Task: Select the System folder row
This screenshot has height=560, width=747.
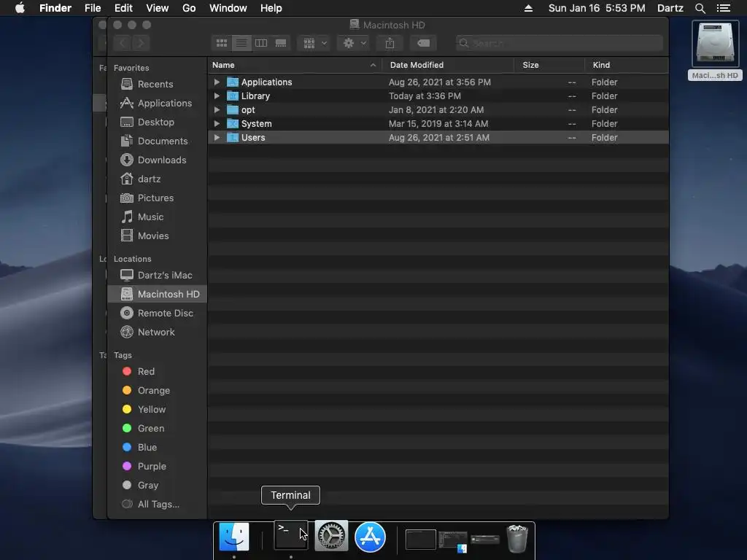Action: (x=438, y=123)
